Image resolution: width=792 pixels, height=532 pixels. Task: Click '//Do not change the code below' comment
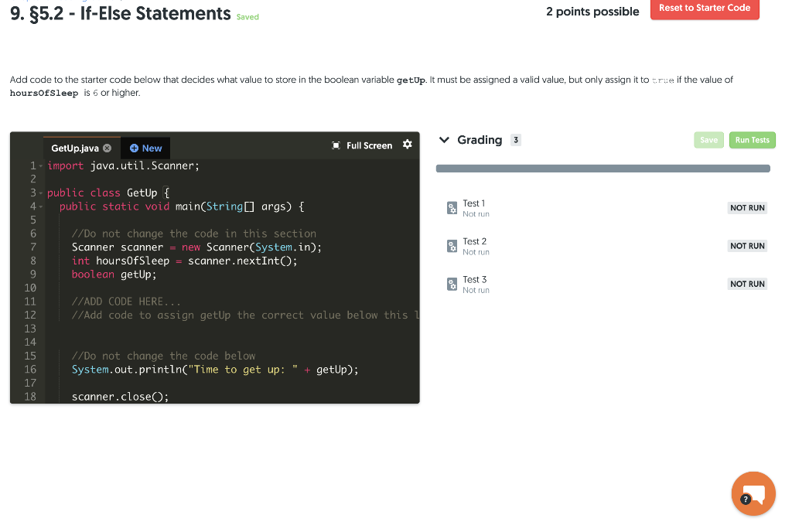coord(164,356)
